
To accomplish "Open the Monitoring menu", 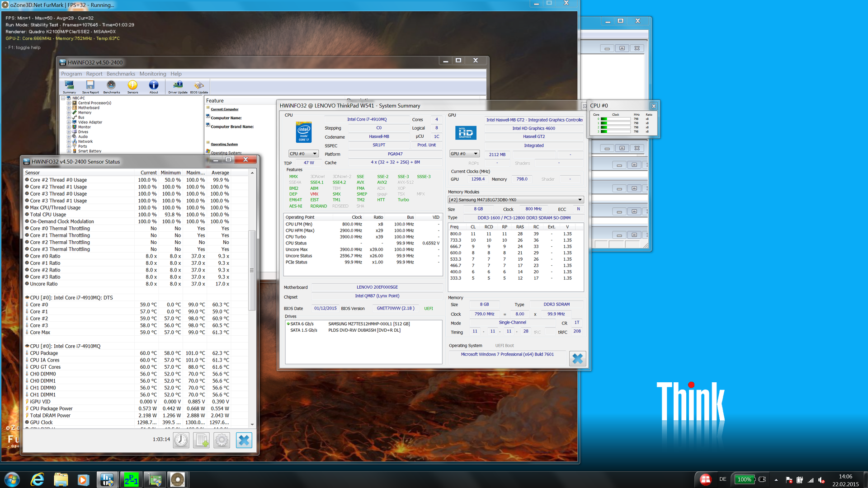I will tap(152, 74).
